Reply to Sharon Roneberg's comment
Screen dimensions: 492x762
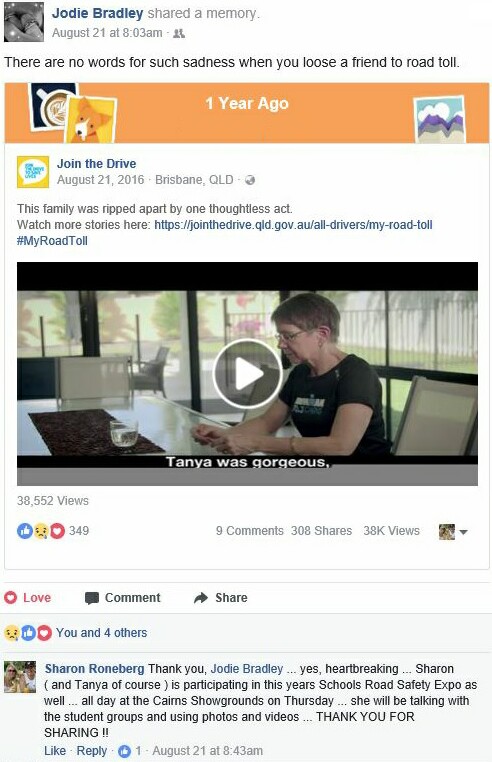pos(91,750)
